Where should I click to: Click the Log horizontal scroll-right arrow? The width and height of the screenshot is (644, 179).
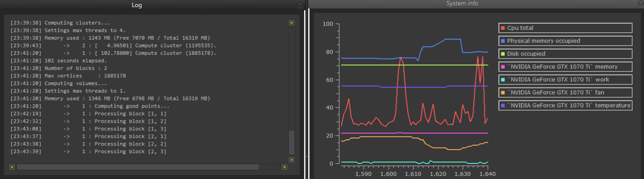tap(284, 167)
